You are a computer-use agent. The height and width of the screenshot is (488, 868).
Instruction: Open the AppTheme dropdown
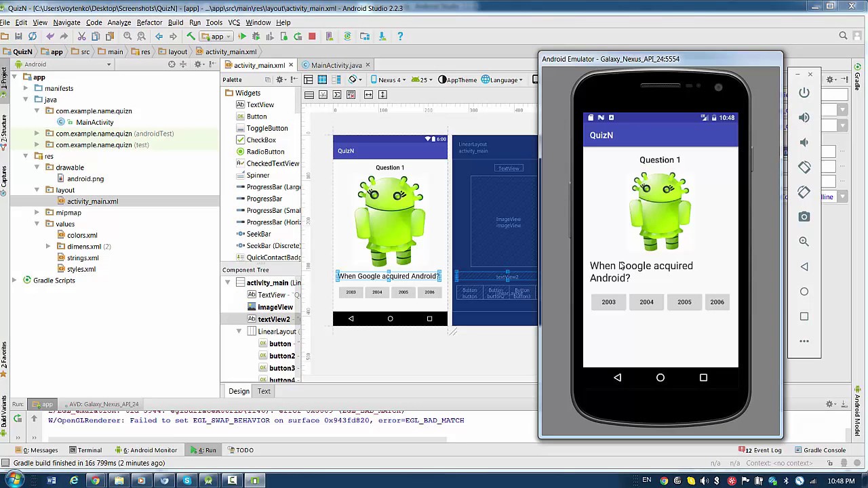point(458,80)
